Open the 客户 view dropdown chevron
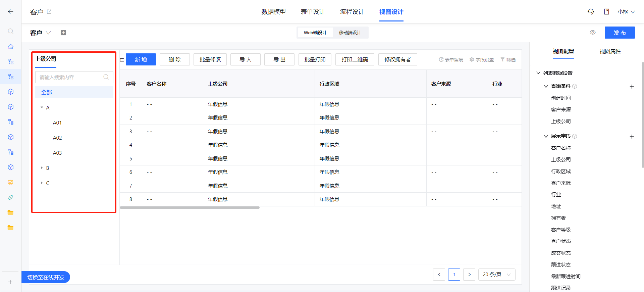 [48, 33]
